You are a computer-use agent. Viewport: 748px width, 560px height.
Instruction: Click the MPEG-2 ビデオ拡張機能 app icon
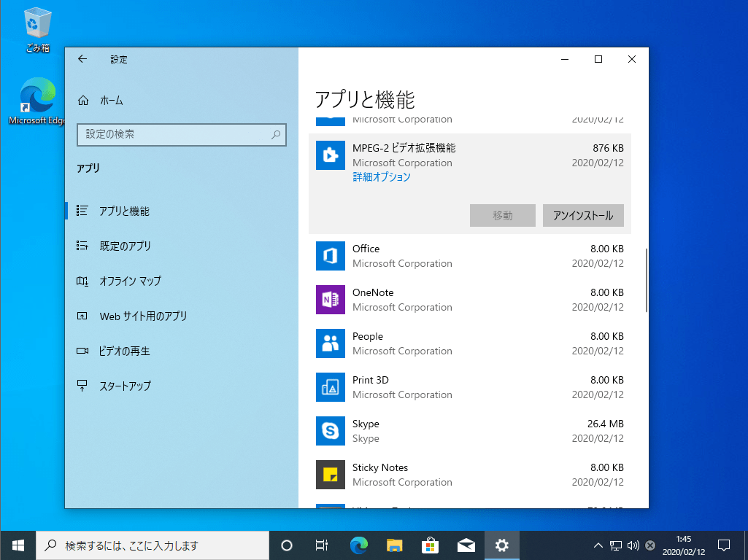330,155
